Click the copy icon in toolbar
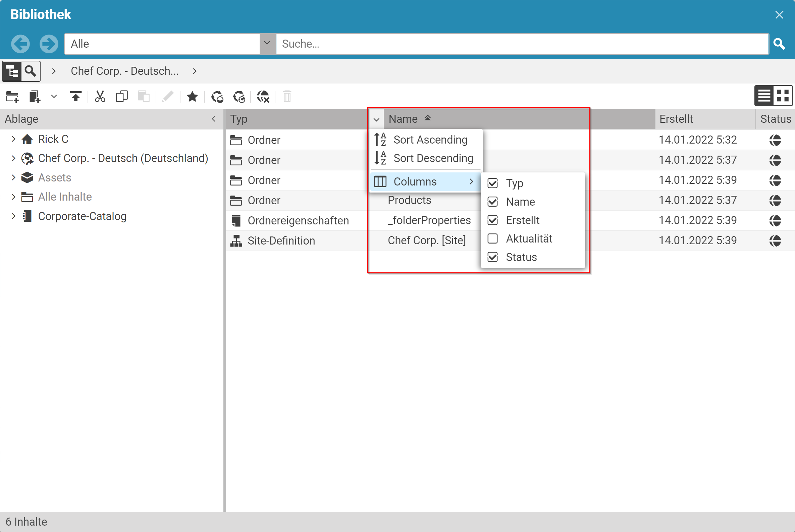This screenshot has height=532, width=795. pos(122,97)
